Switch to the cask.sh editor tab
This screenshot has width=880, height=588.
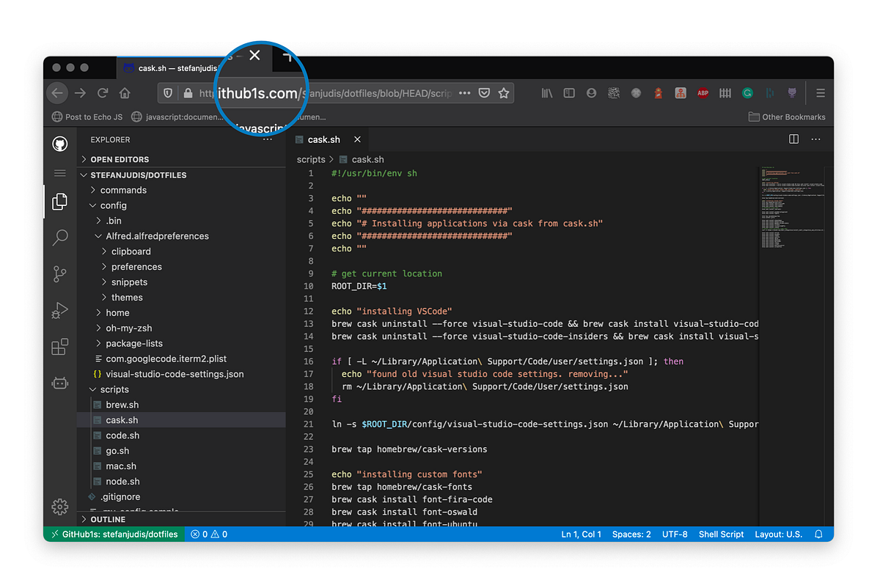click(x=323, y=139)
